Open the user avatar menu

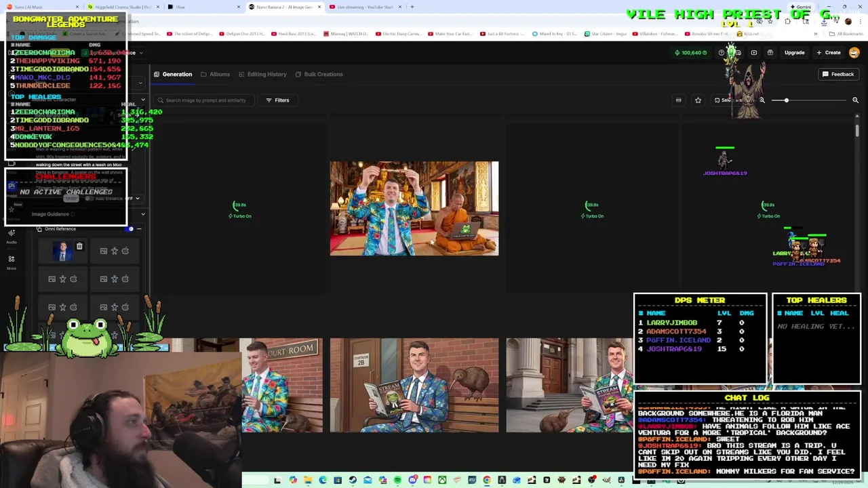click(x=854, y=52)
